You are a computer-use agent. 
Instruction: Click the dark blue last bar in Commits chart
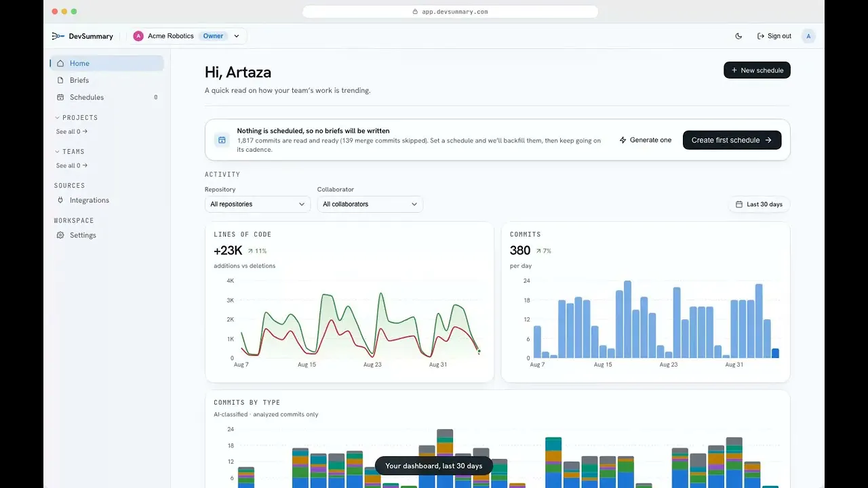click(776, 353)
